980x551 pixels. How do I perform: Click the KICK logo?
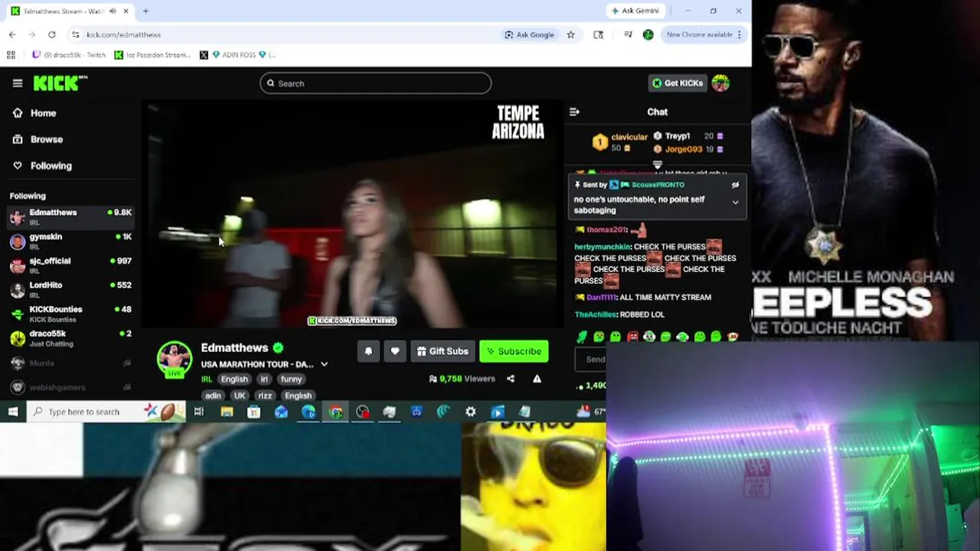(60, 83)
